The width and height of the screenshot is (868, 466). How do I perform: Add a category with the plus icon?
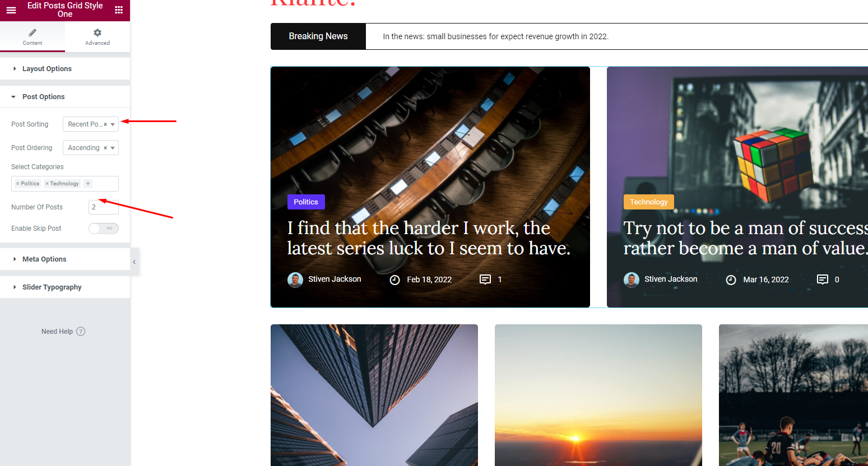88,184
